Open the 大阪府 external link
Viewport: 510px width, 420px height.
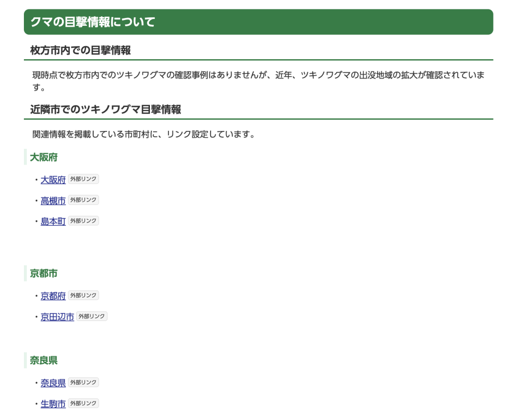pyautogui.click(x=53, y=180)
